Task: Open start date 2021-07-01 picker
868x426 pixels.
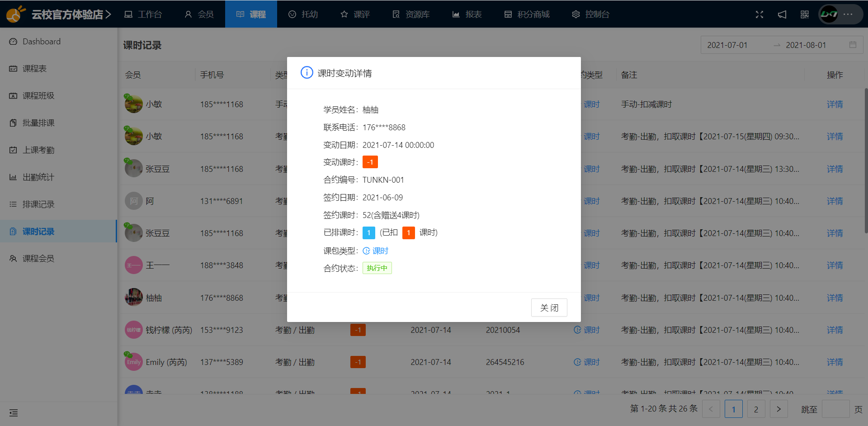Action: point(727,45)
